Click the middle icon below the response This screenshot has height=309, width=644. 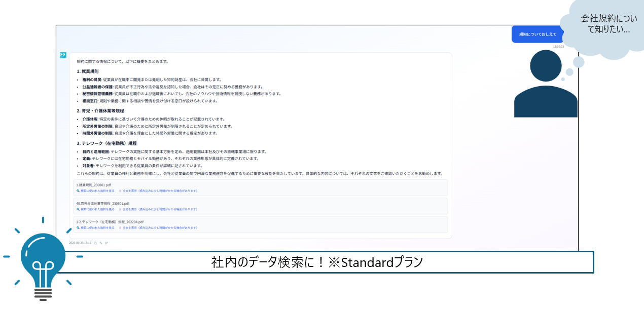(101, 243)
